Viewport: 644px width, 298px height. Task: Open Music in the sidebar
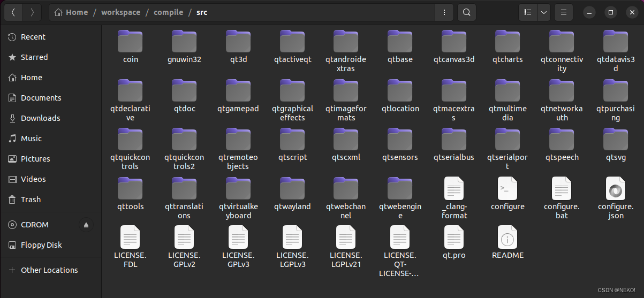coord(51,139)
